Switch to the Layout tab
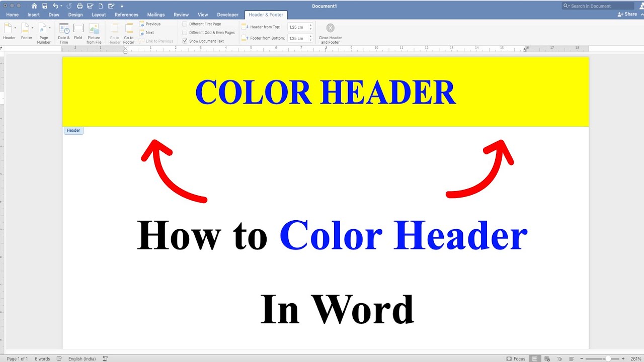Screen dimensions: 644x362 (x=99, y=15)
